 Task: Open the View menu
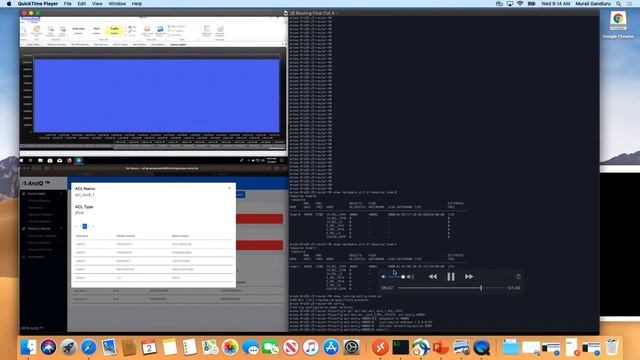(x=97, y=4)
